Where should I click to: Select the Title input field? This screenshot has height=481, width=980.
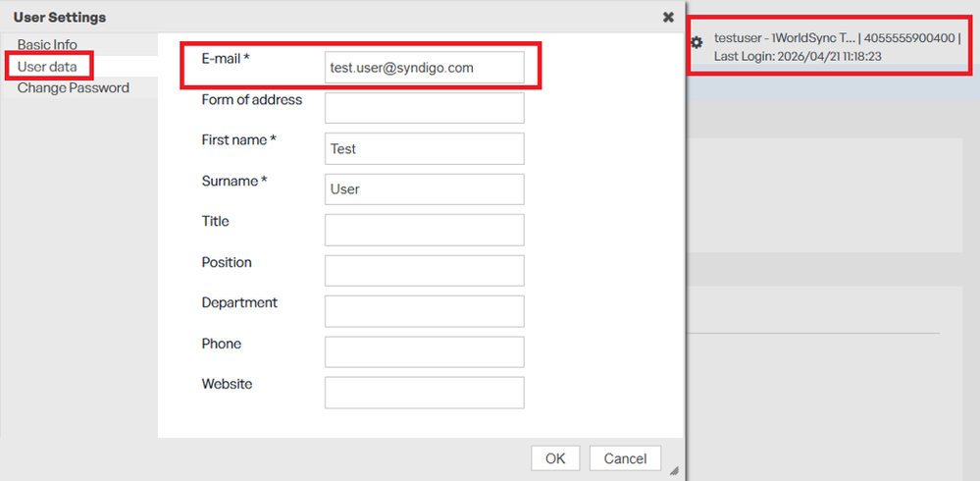click(x=425, y=230)
